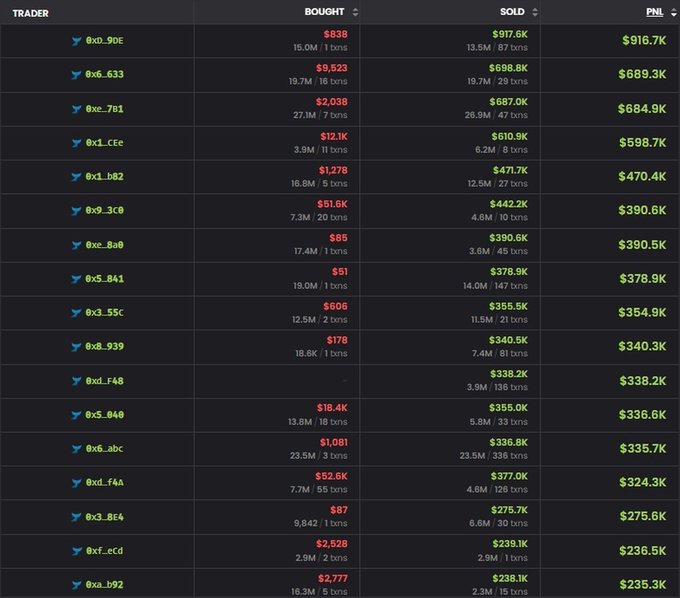This screenshot has width=680, height=598.
Task: Click the $390.6K PNL value
Action: [x=642, y=210]
